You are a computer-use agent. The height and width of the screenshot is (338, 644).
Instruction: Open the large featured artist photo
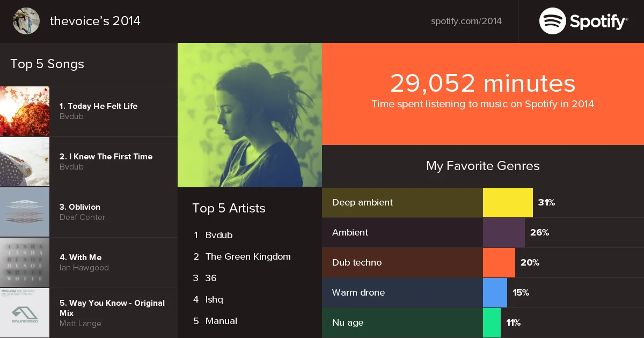tap(250, 115)
